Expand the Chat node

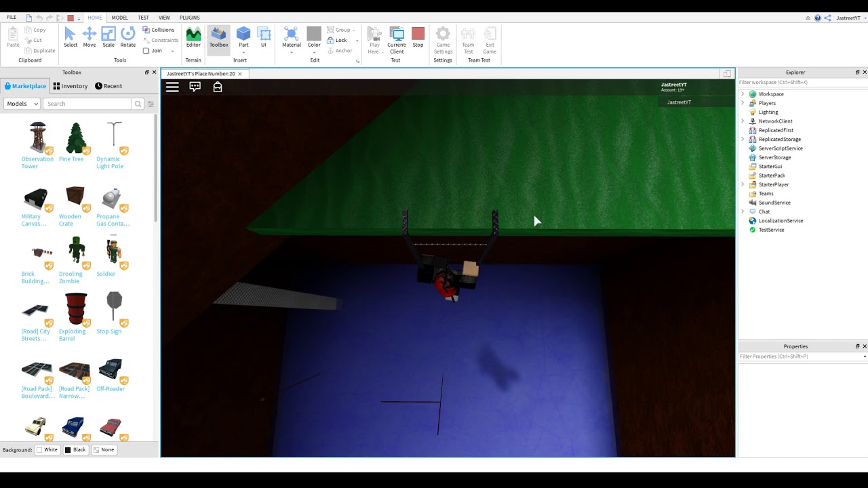743,211
